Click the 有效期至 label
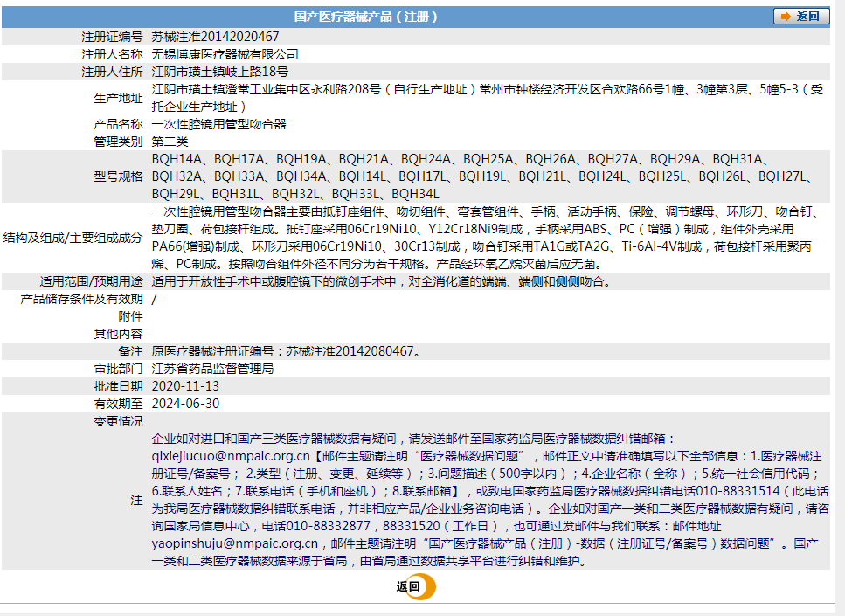The height and width of the screenshot is (616, 845). pos(118,404)
